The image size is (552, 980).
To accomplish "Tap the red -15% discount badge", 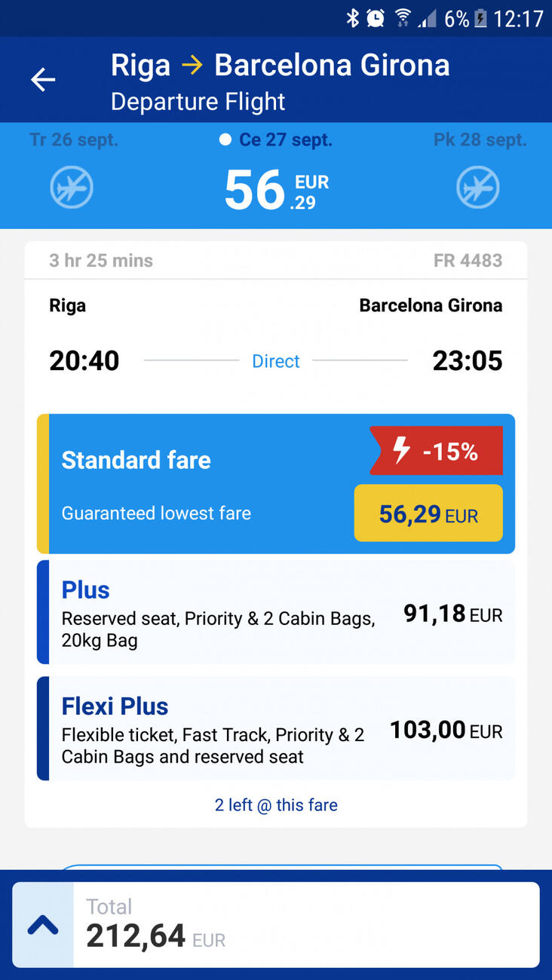I will tap(437, 451).
